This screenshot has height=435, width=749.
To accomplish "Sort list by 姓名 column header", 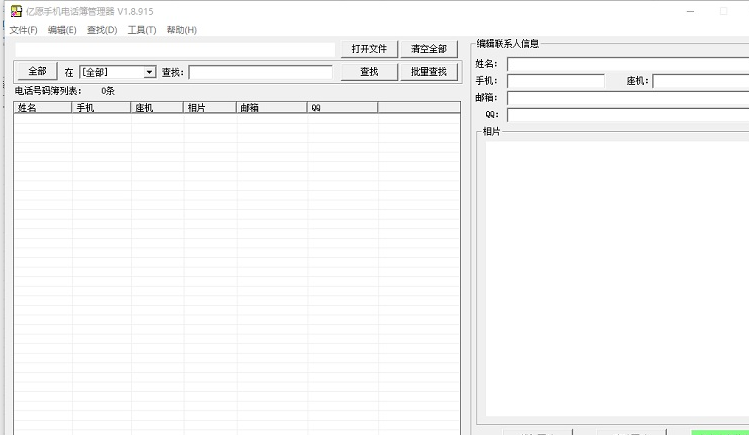I will click(x=43, y=108).
